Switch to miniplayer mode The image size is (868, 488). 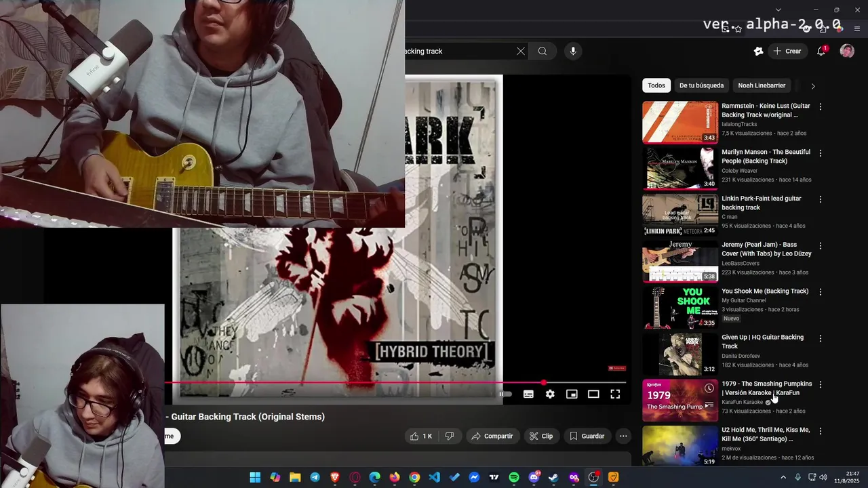click(572, 394)
